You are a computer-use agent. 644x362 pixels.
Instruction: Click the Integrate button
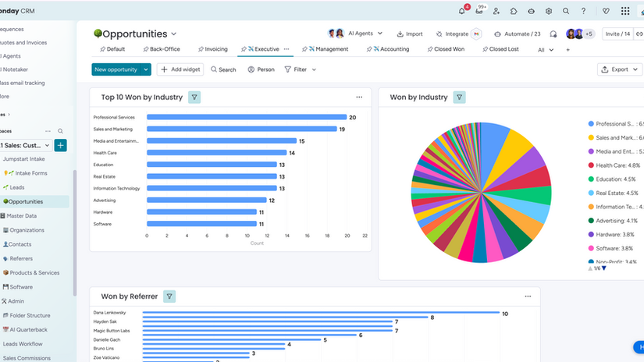(x=452, y=34)
